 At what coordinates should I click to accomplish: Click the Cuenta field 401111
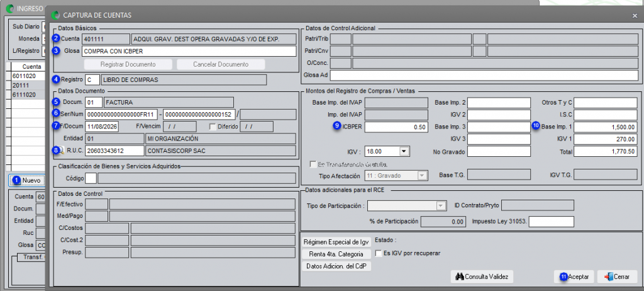pyautogui.click(x=106, y=39)
